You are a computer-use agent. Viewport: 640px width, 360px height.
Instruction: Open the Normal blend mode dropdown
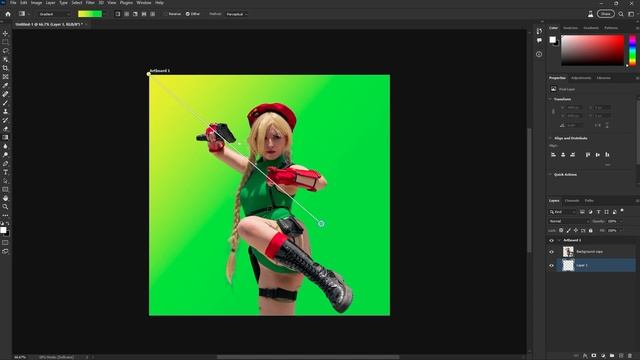click(569, 221)
